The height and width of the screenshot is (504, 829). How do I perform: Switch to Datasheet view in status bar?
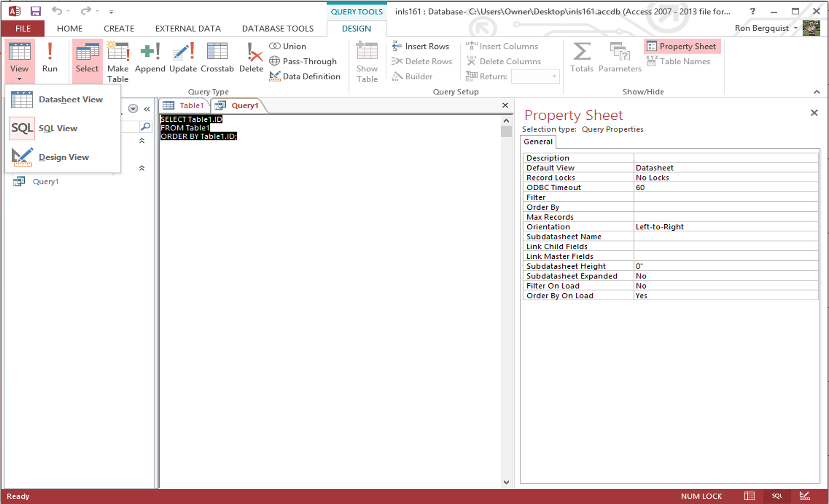coord(749,496)
